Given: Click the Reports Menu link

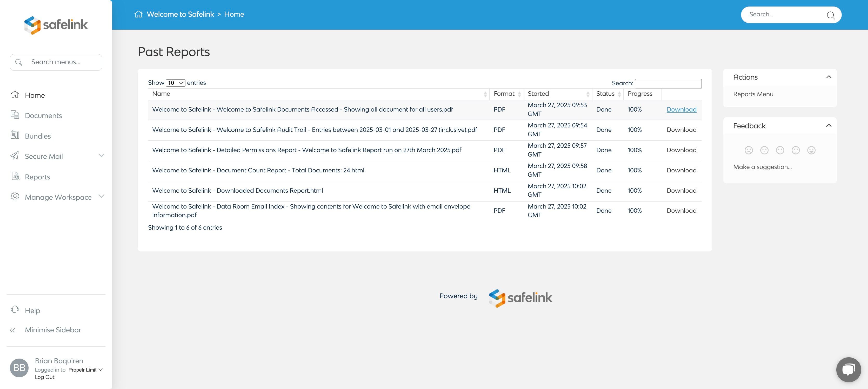Looking at the screenshot, I should coord(753,94).
